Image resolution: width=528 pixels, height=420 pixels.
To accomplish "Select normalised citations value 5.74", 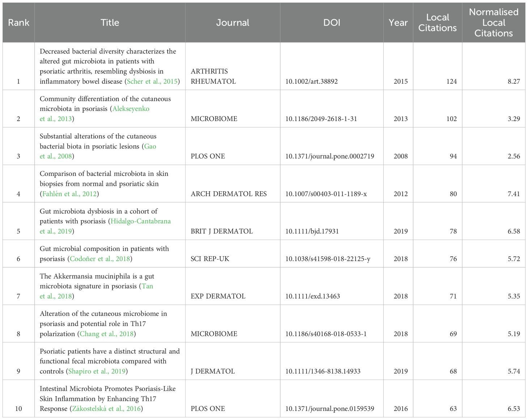I will point(514,371).
